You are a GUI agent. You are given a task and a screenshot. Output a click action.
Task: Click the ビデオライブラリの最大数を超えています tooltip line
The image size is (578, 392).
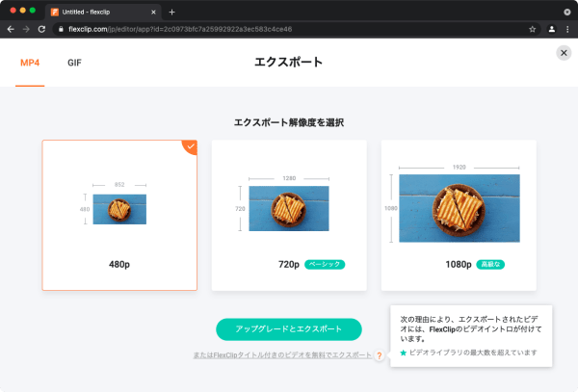coord(473,353)
